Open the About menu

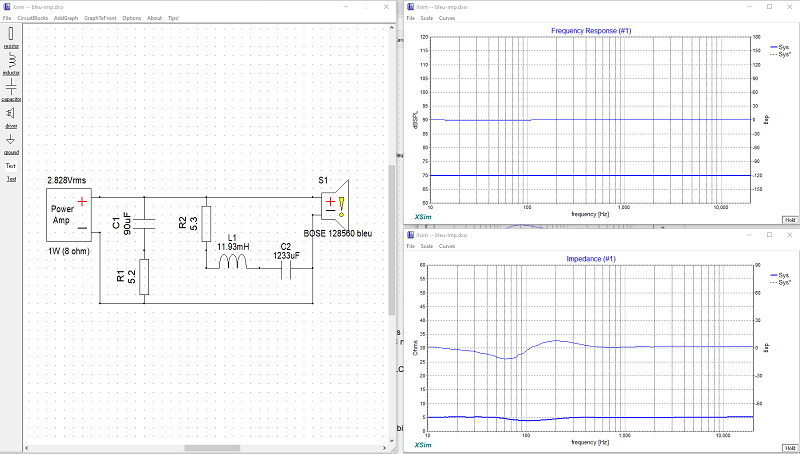click(154, 18)
